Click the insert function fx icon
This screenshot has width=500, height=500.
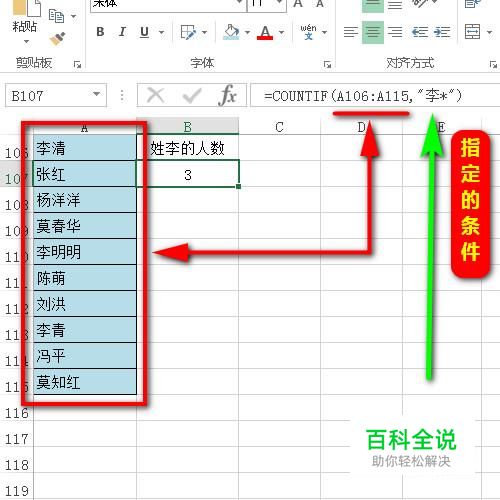[228, 96]
